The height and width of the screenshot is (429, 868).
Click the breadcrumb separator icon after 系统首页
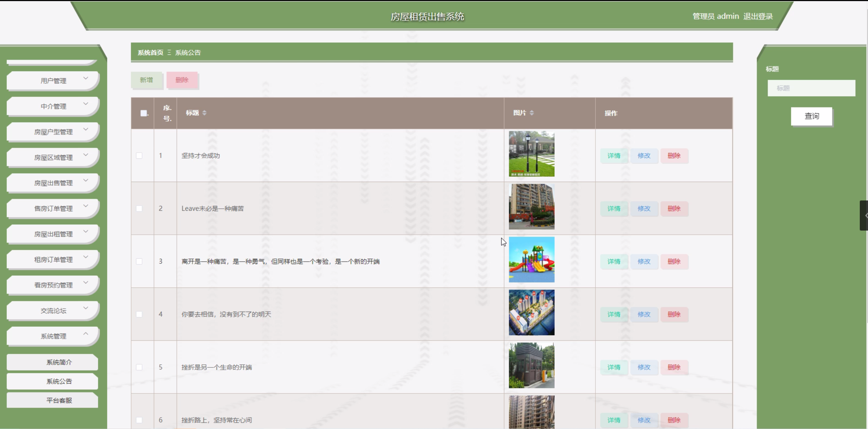coord(169,52)
